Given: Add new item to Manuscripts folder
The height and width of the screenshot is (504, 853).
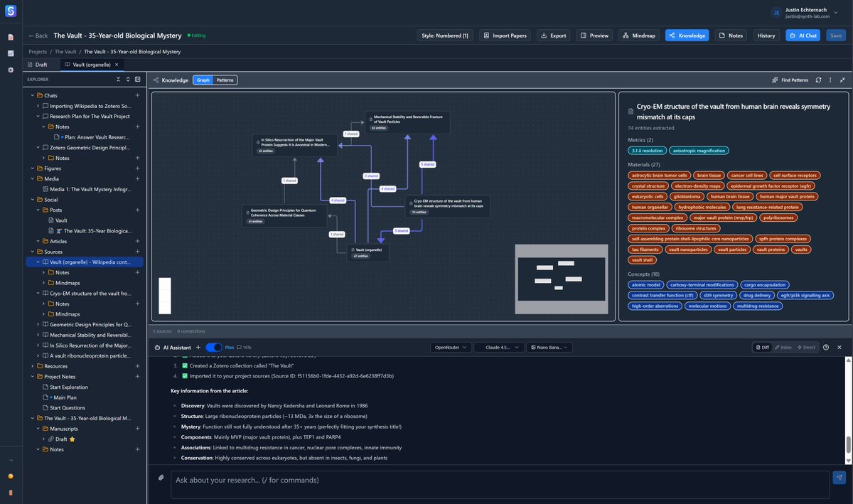Looking at the screenshot, I should pyautogui.click(x=138, y=429).
